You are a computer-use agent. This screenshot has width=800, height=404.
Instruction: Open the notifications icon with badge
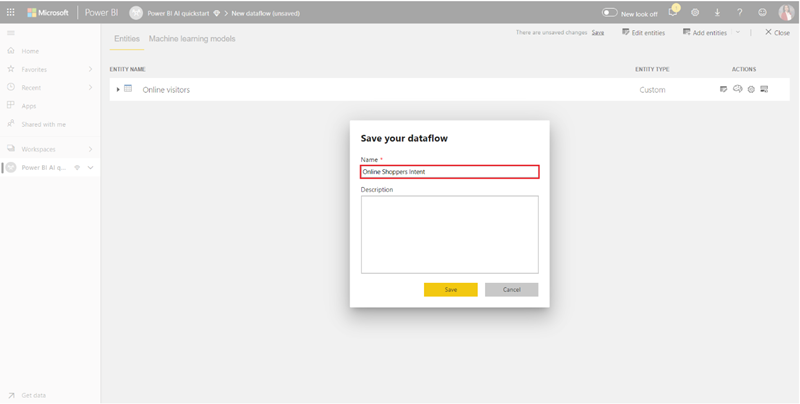click(673, 12)
